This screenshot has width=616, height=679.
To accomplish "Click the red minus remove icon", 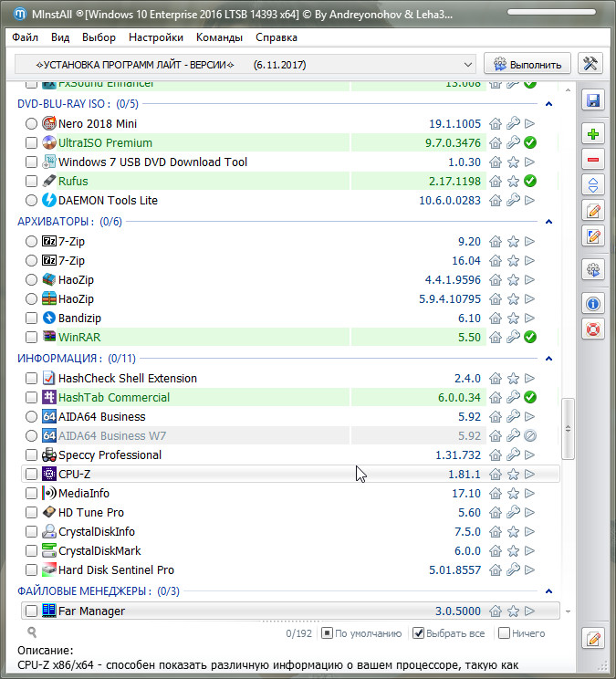I will pyautogui.click(x=592, y=160).
